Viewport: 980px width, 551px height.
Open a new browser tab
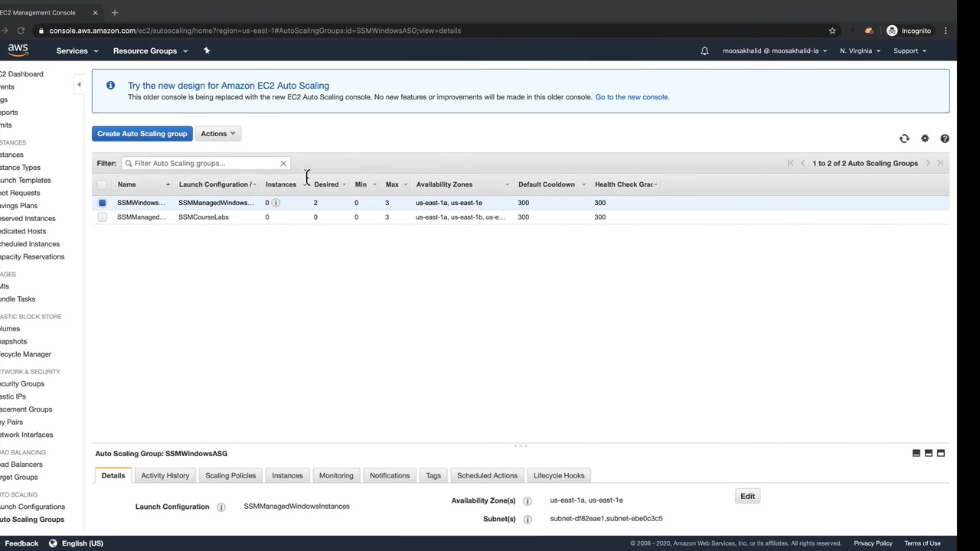point(114,12)
